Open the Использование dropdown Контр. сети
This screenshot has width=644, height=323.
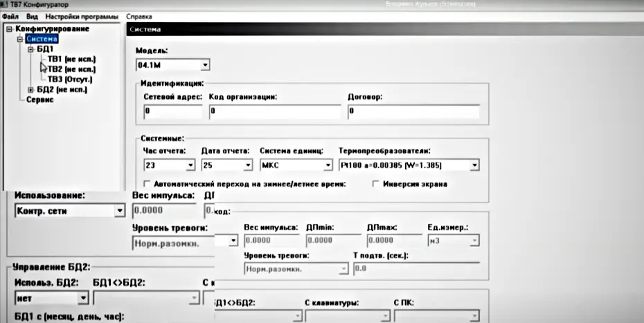point(69,211)
